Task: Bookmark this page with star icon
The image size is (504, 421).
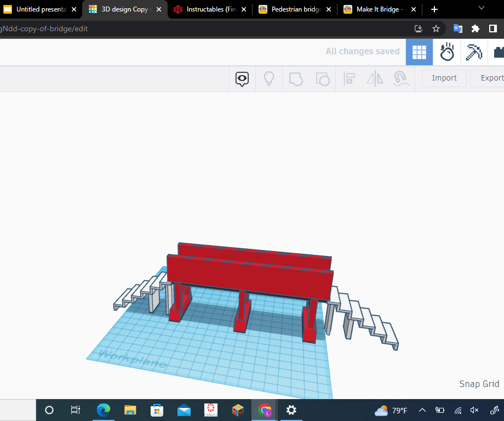Action: point(436,29)
